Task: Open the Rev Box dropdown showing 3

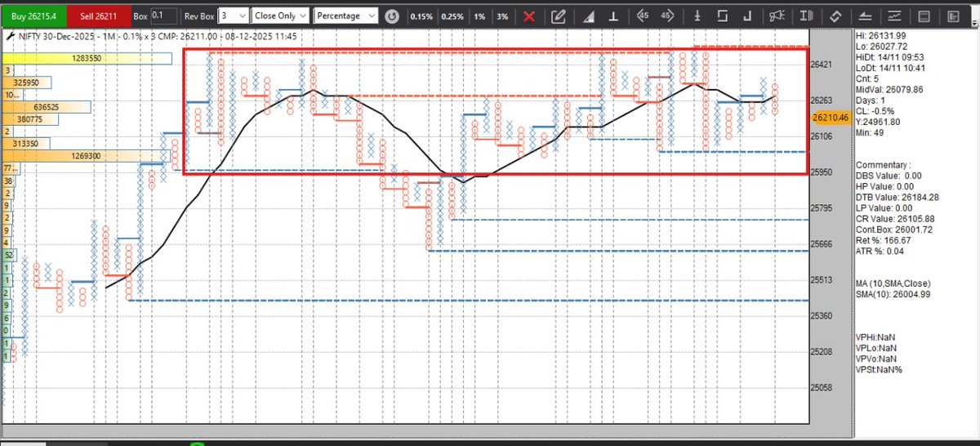Action: point(234,16)
